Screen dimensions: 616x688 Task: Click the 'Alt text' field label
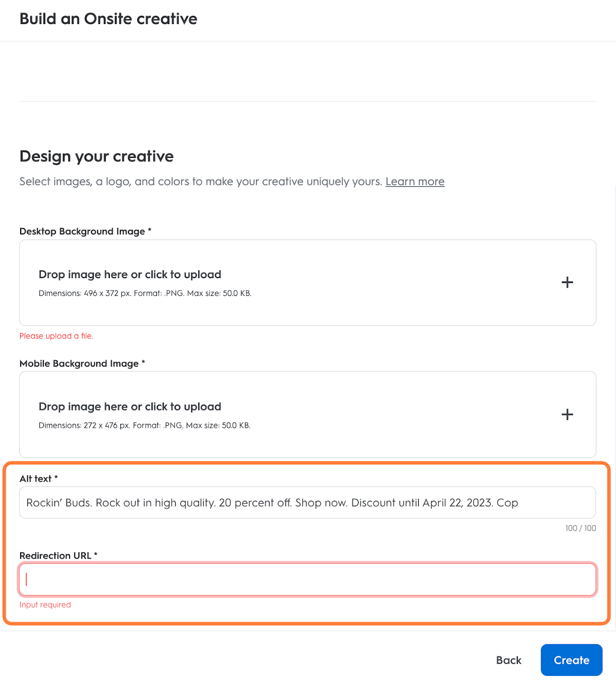pyautogui.click(x=36, y=479)
